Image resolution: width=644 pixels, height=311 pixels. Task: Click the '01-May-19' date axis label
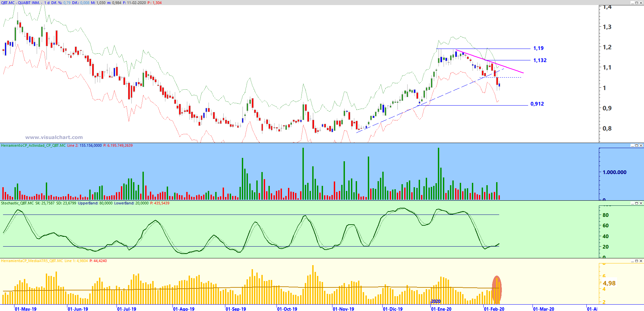26,309
